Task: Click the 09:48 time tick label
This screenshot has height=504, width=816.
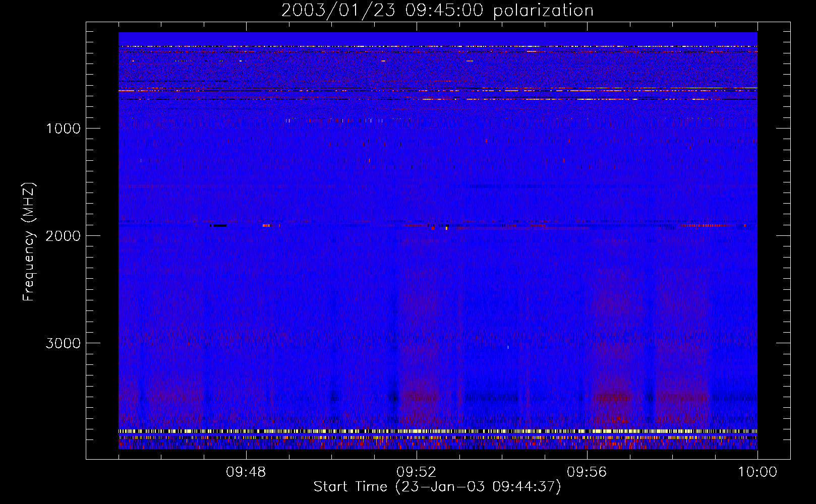Action: pos(246,472)
